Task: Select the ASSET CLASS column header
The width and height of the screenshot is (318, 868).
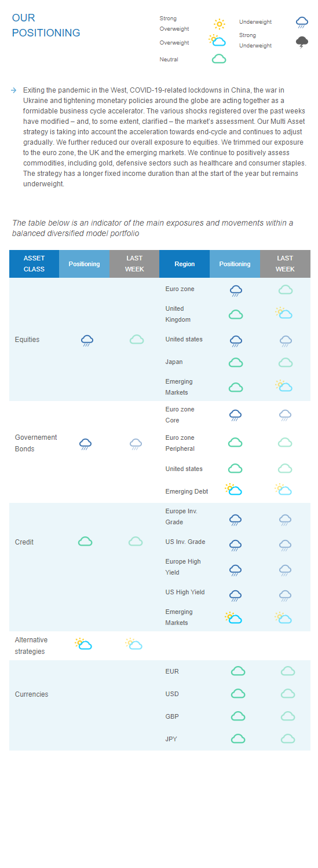Action: point(34,264)
